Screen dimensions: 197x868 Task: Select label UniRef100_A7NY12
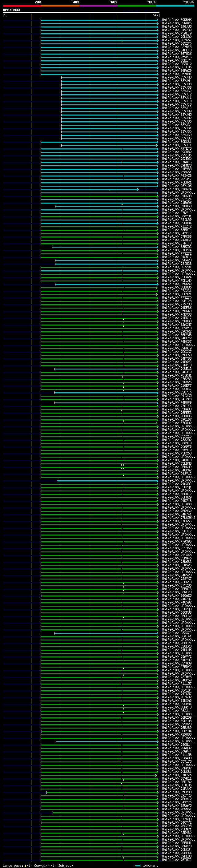click(177, 213)
